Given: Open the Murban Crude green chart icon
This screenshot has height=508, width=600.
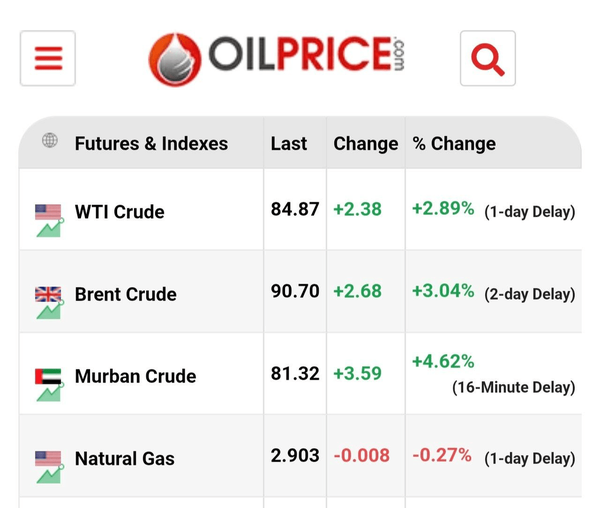Looking at the screenshot, I should (50, 392).
